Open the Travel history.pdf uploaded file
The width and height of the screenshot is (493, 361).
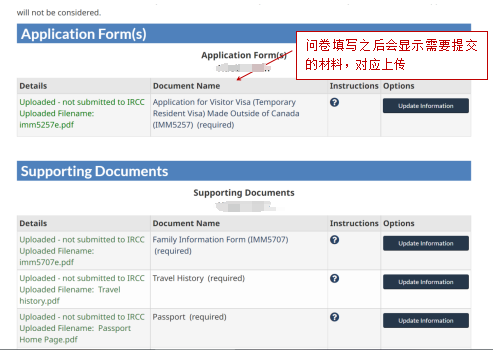pos(70,295)
